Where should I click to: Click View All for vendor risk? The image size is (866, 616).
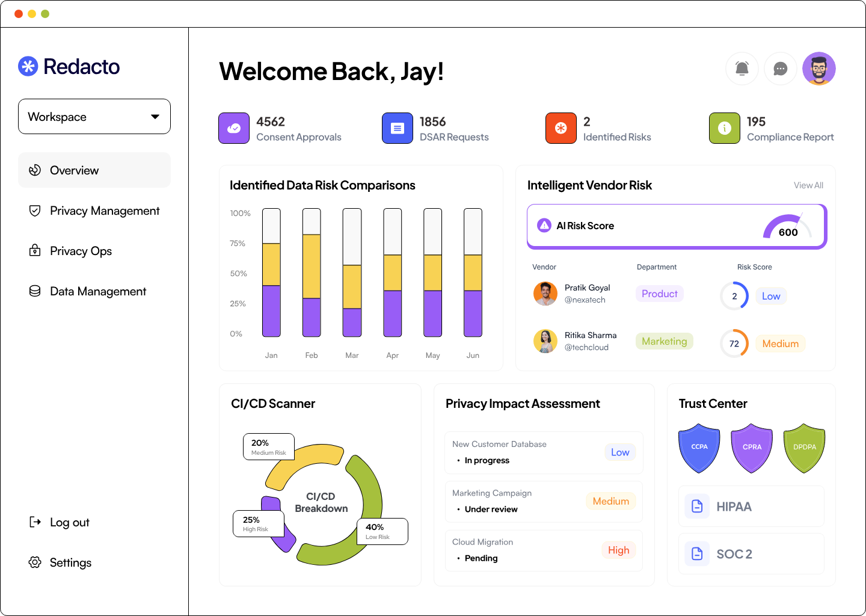point(808,185)
